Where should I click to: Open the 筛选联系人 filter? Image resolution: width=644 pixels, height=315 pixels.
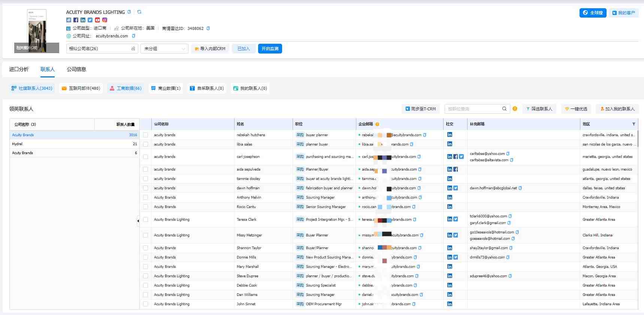539,109
